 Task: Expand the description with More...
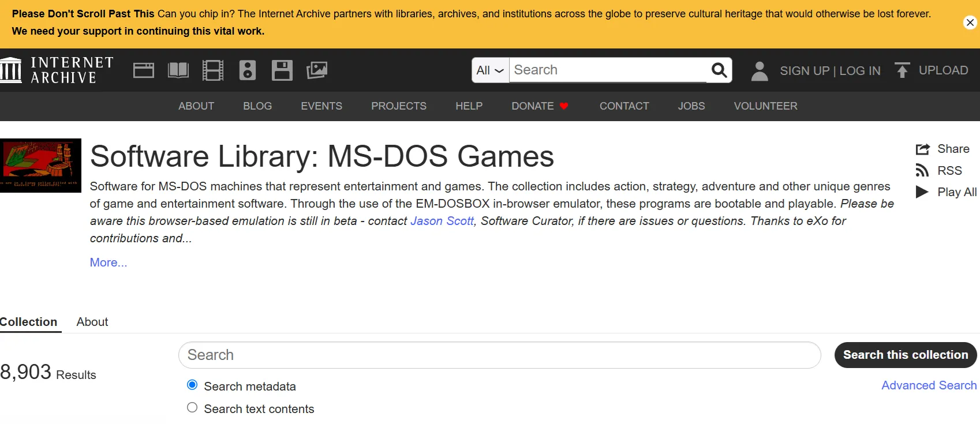click(109, 262)
